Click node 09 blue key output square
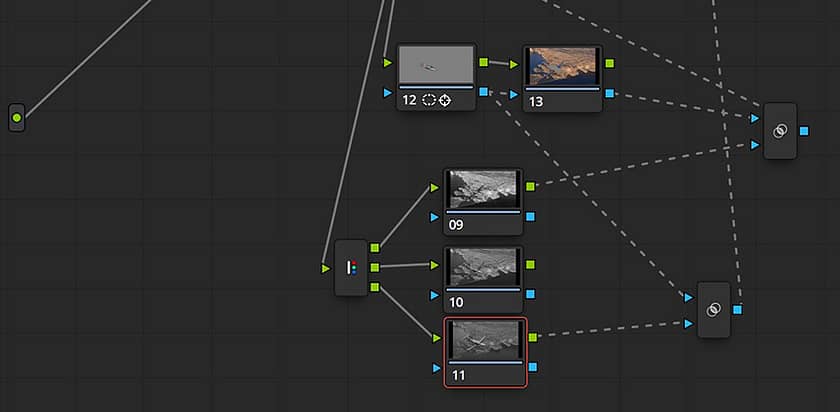 coord(530,216)
